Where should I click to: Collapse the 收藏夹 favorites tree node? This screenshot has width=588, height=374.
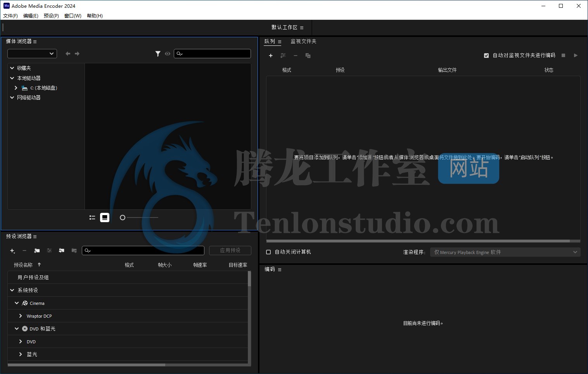tap(12, 68)
